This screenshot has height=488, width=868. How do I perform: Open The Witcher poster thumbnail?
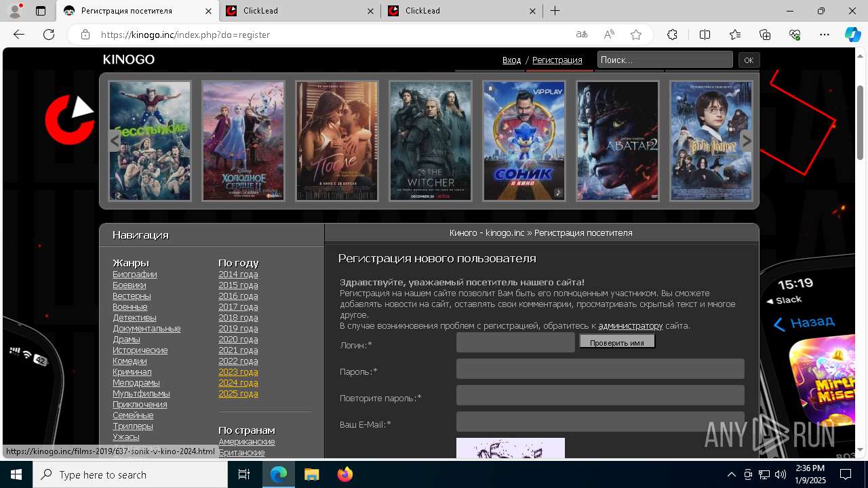click(431, 141)
